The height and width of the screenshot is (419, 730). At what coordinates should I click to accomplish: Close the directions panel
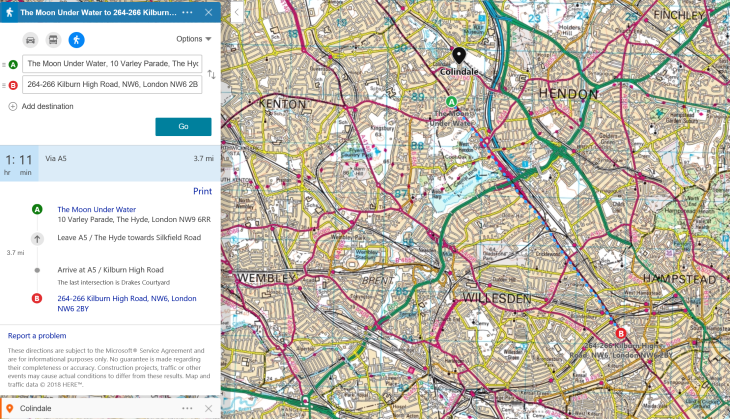click(208, 12)
